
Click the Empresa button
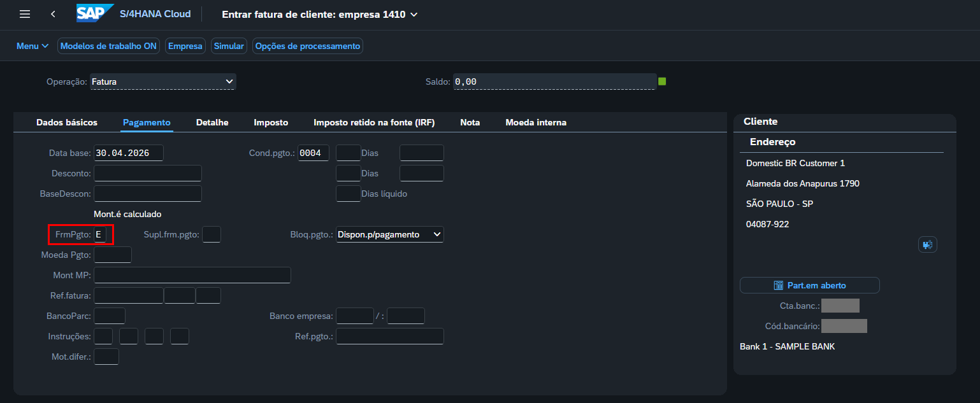coord(185,46)
